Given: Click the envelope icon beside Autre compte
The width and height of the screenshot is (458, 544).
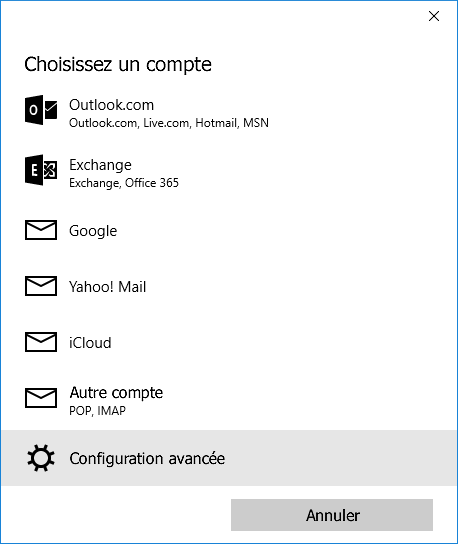Looking at the screenshot, I should pyautogui.click(x=41, y=398).
